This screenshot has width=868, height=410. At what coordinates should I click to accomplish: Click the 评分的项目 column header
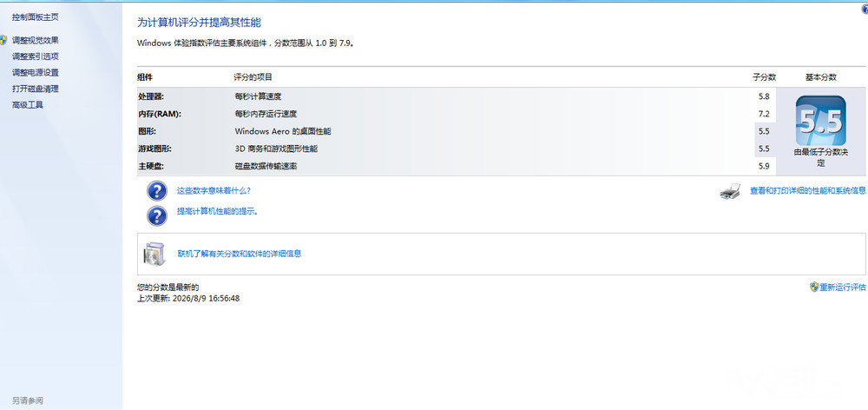[253, 77]
